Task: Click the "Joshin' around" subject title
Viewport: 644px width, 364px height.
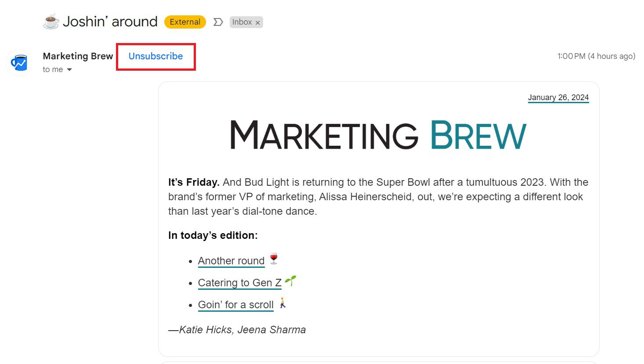Action: 110,22
